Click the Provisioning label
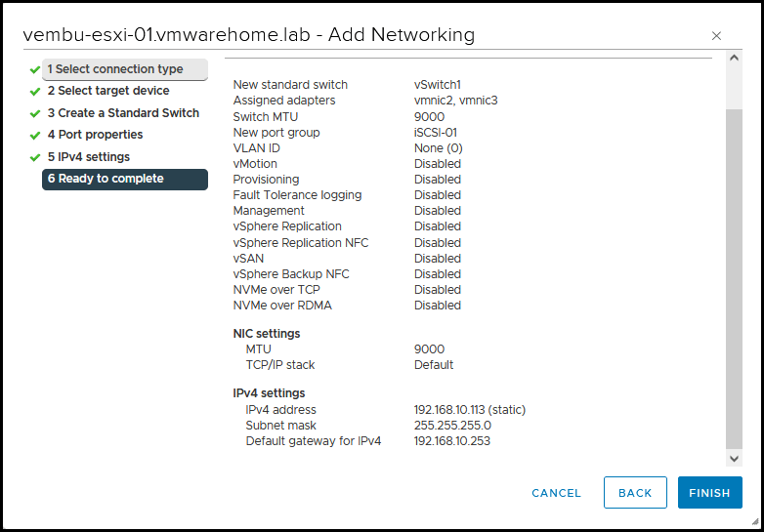Viewport: 764px width, 532px height. point(266,180)
